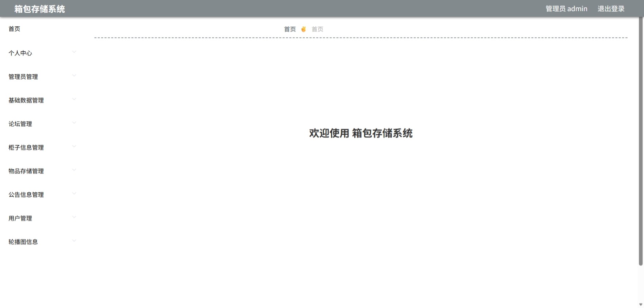This screenshot has width=644, height=308.
Task: Select the 管理员管理 menu label
Action: (23, 77)
